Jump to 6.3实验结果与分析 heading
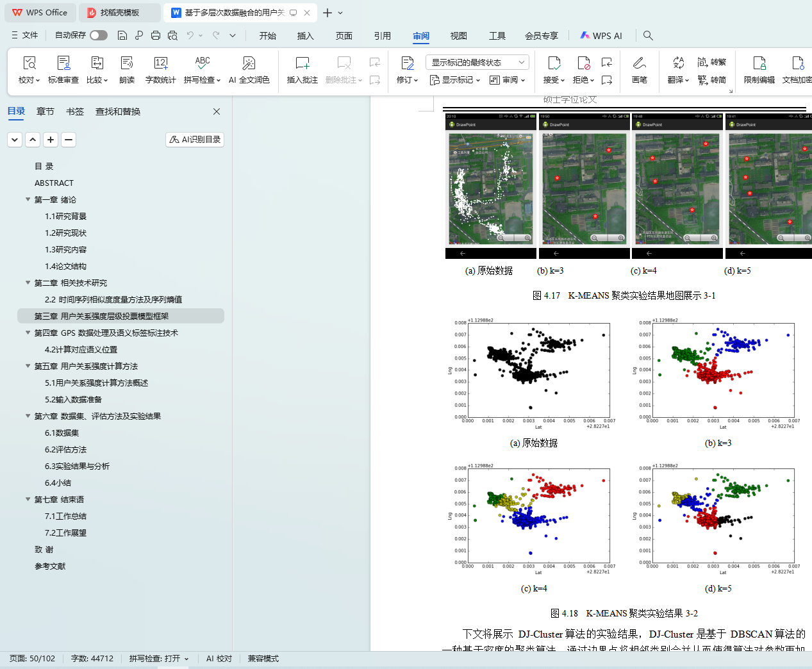 (77, 467)
